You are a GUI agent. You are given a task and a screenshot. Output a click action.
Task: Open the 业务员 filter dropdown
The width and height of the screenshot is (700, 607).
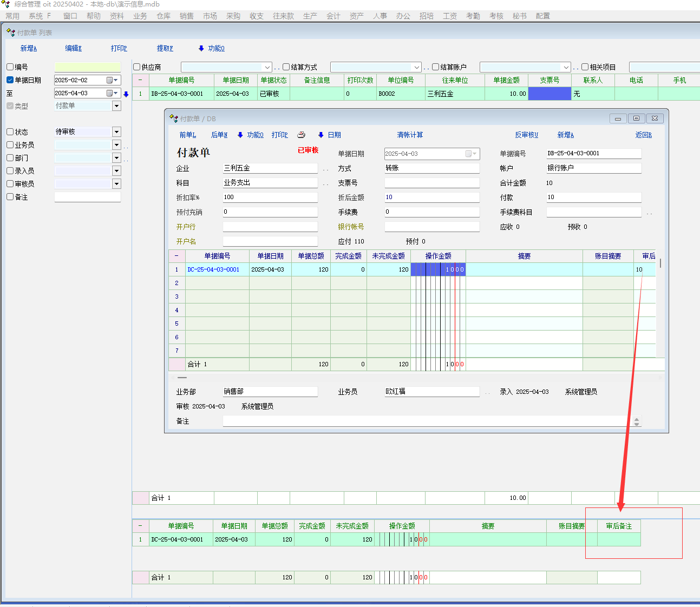click(x=116, y=145)
